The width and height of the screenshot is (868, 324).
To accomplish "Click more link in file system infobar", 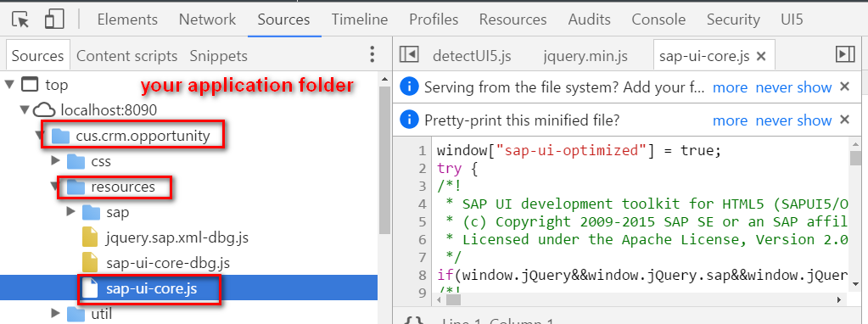I will (x=731, y=87).
